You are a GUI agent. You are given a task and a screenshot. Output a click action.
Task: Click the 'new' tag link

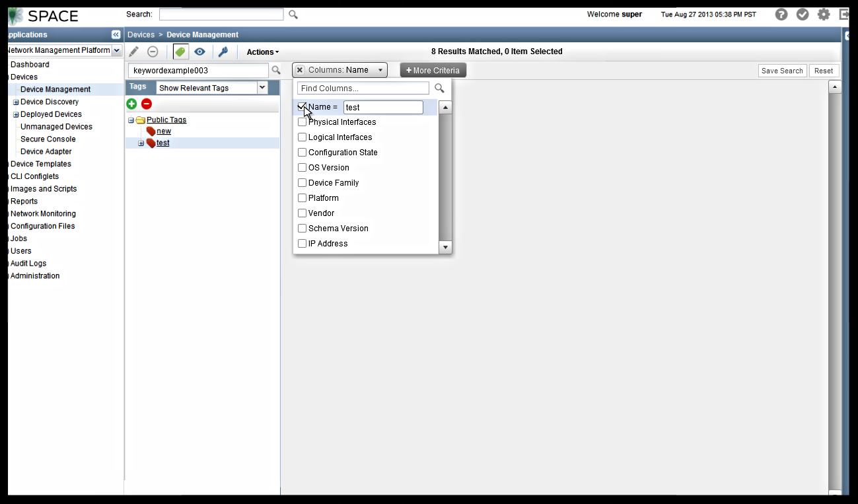coord(164,131)
